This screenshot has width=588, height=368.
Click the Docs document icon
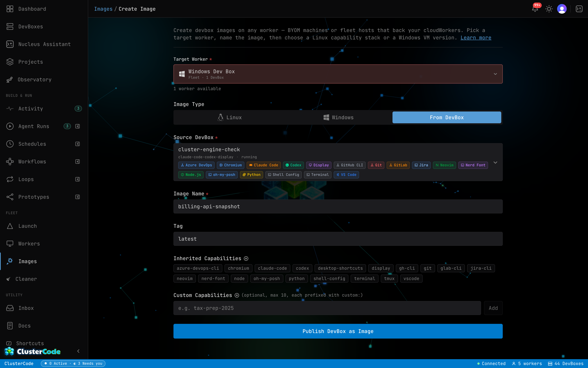tap(10, 326)
